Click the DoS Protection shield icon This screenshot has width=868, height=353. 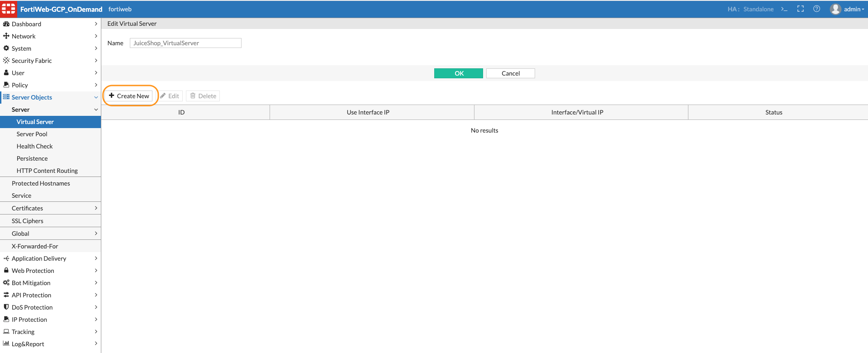point(6,307)
